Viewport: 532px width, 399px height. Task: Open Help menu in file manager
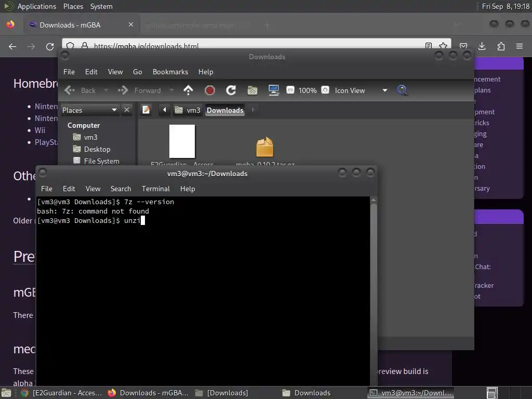(206, 72)
